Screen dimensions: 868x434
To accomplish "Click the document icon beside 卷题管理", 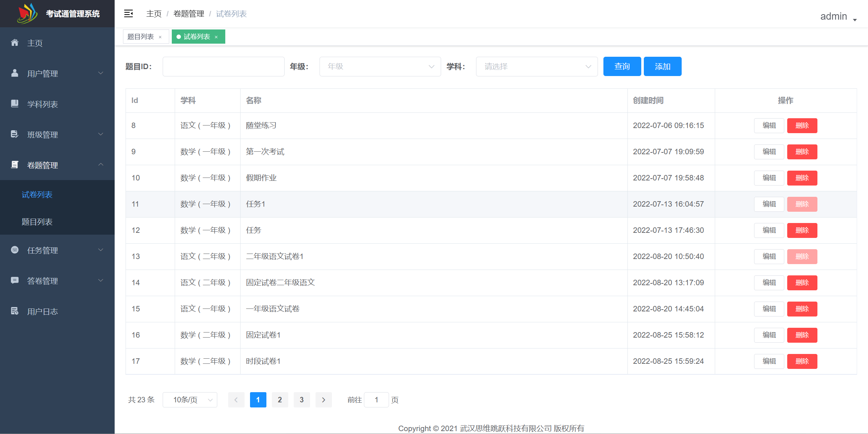I will [x=15, y=165].
